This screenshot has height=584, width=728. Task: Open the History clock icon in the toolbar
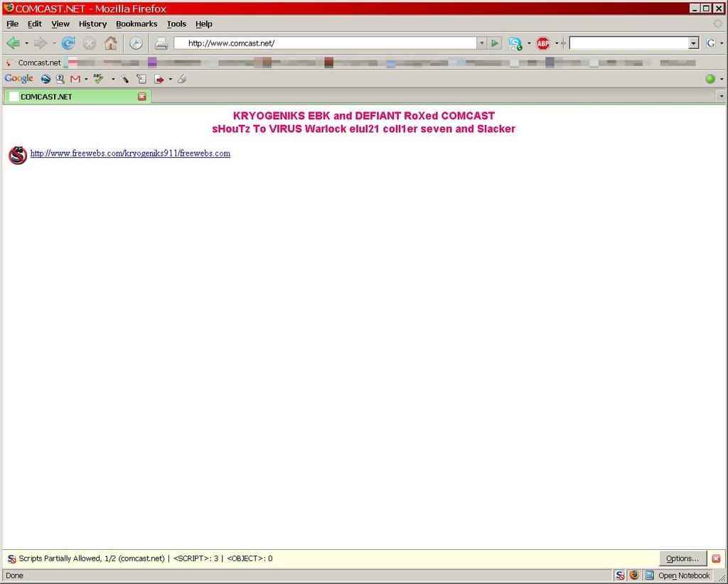136,43
